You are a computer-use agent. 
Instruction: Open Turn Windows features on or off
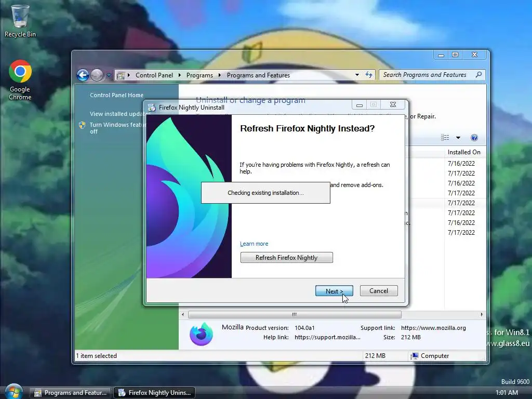pos(117,128)
